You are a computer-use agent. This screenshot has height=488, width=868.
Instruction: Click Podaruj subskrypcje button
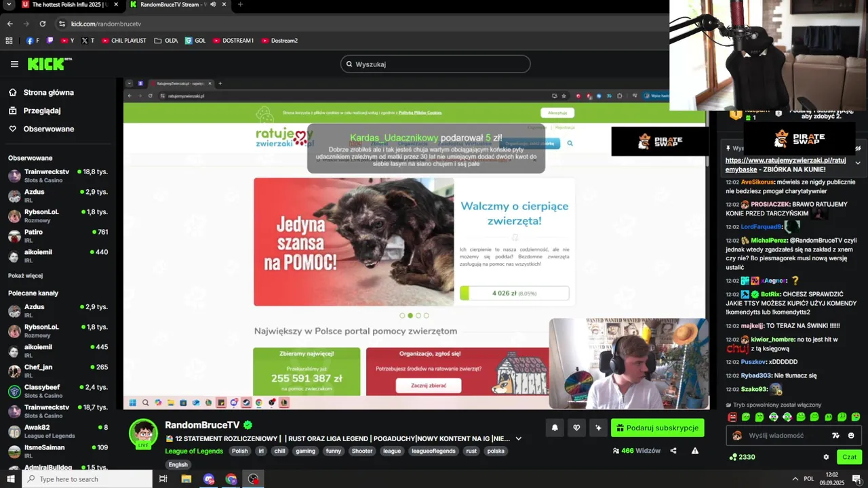tap(658, 428)
